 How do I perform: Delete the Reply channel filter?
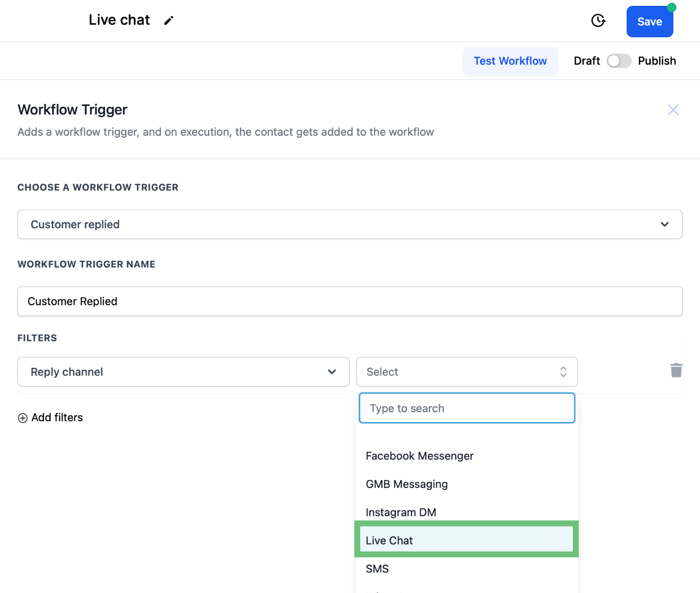coord(676,370)
